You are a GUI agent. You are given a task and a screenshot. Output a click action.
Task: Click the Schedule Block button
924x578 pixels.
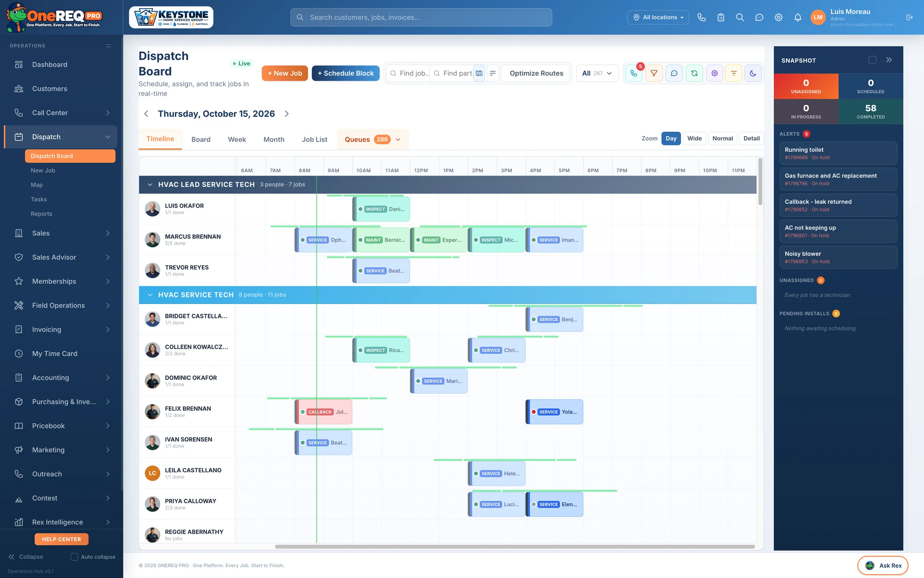pos(346,73)
